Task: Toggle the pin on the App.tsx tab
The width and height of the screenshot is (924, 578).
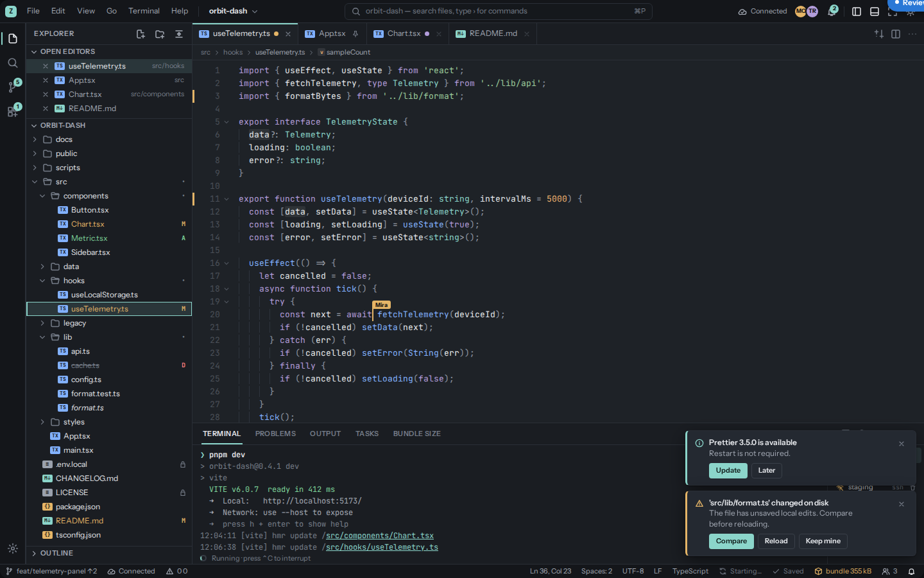Action: 355,34
